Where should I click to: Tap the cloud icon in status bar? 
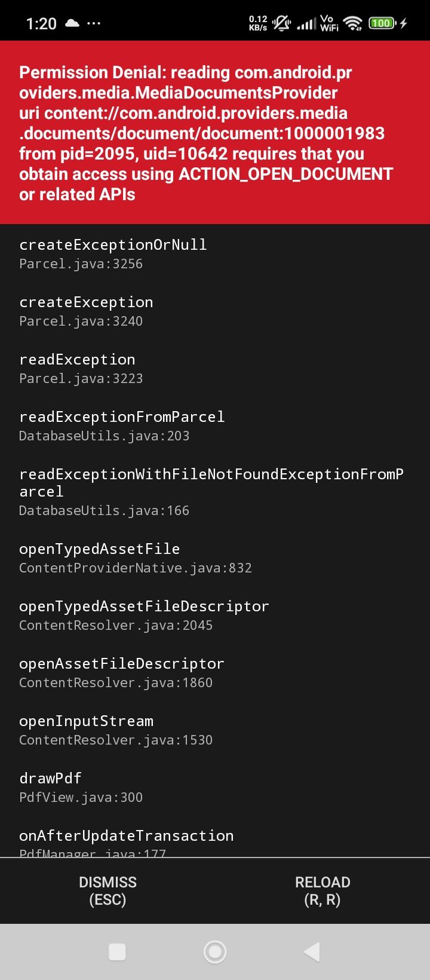point(72,23)
